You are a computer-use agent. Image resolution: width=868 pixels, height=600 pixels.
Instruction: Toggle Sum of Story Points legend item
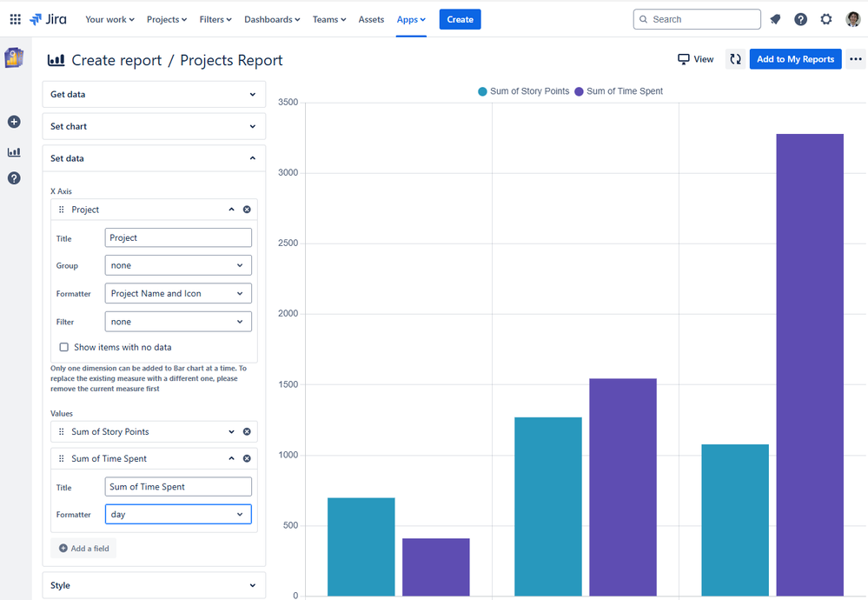[x=523, y=91]
